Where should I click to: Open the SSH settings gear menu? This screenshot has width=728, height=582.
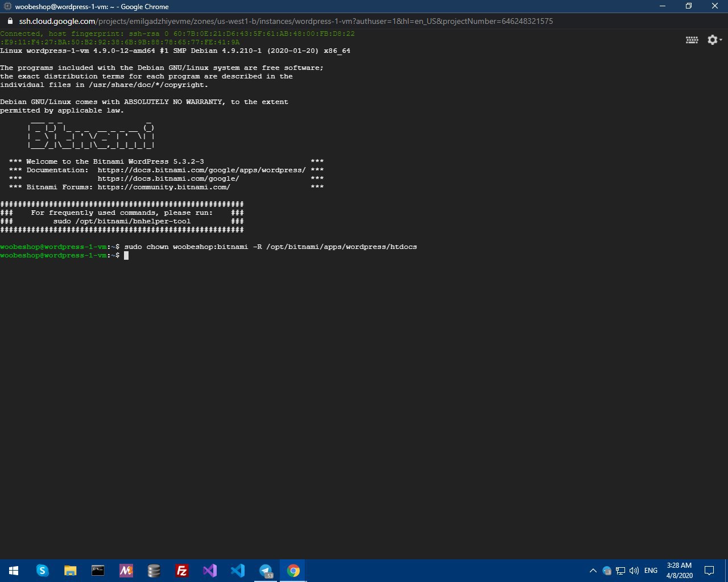point(714,40)
